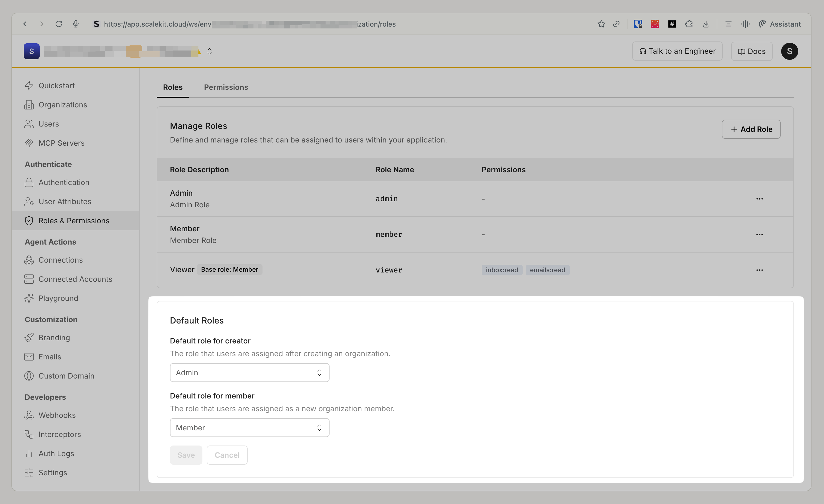The width and height of the screenshot is (824, 504).
Task: Click the inbox:read permission tag
Action: [x=502, y=270]
